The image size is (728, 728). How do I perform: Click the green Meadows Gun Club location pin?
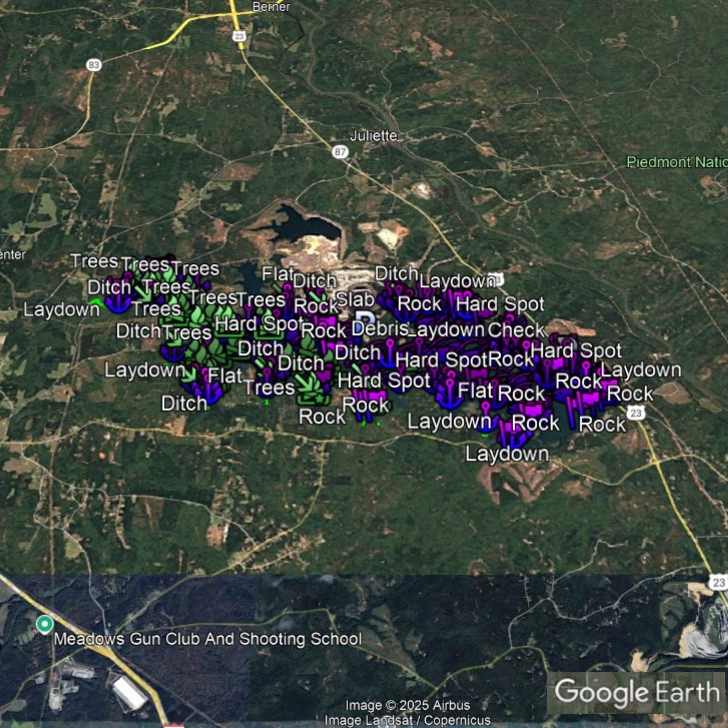pos(45,624)
